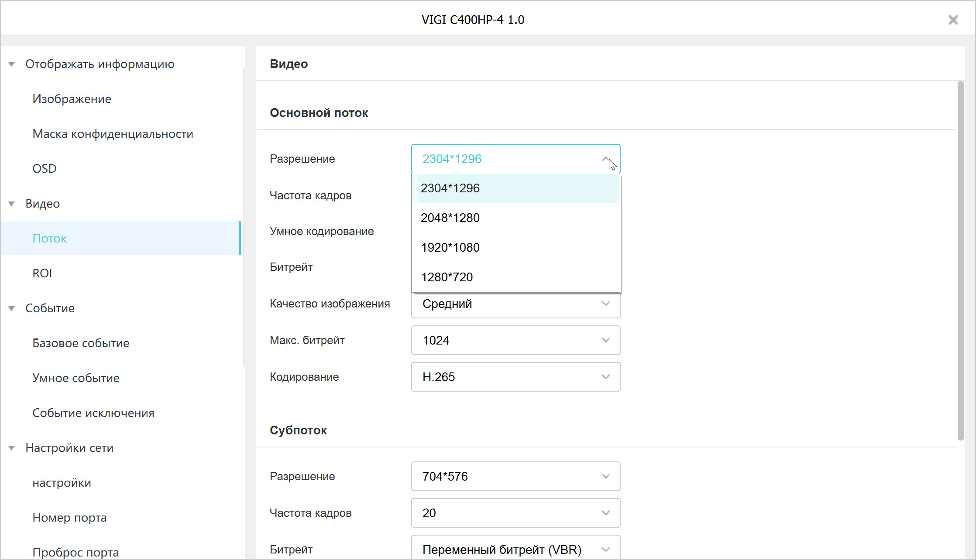Open the substream Частота кадров dropdown
Image resolution: width=976 pixels, height=560 pixels.
point(515,513)
